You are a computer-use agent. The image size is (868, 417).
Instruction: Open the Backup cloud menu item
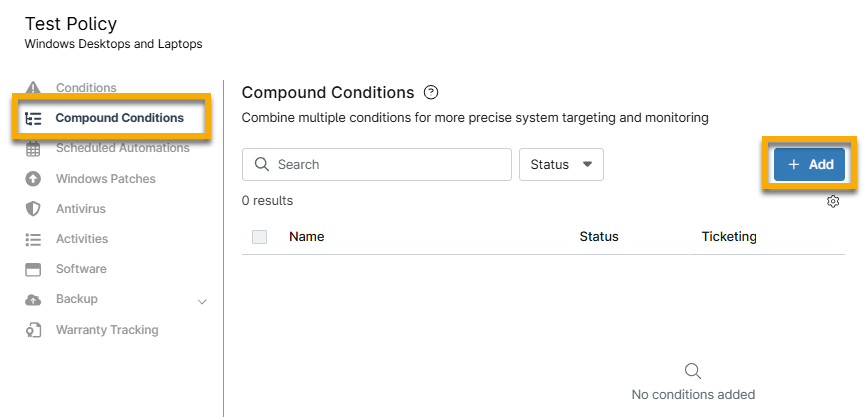pos(76,299)
